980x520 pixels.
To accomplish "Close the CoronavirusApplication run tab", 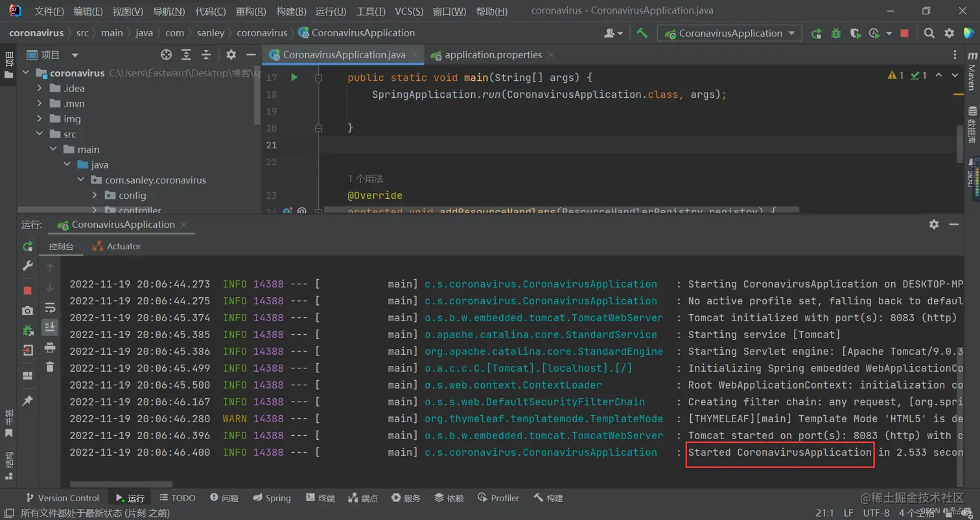I will (184, 225).
